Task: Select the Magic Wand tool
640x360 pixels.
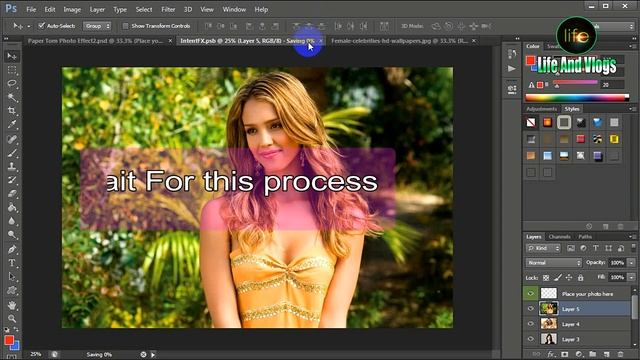Action: (x=12, y=97)
